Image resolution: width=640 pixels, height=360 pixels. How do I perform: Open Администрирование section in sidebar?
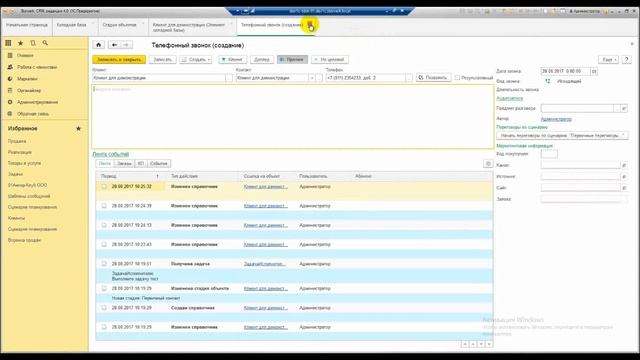(38, 102)
